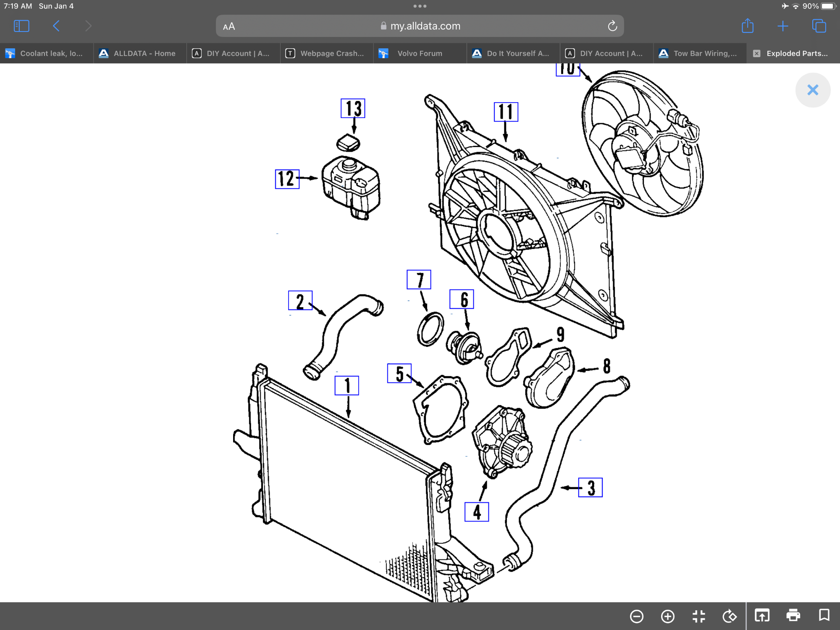
Task: Click the fit-to-screen collapse icon
Action: (x=698, y=616)
